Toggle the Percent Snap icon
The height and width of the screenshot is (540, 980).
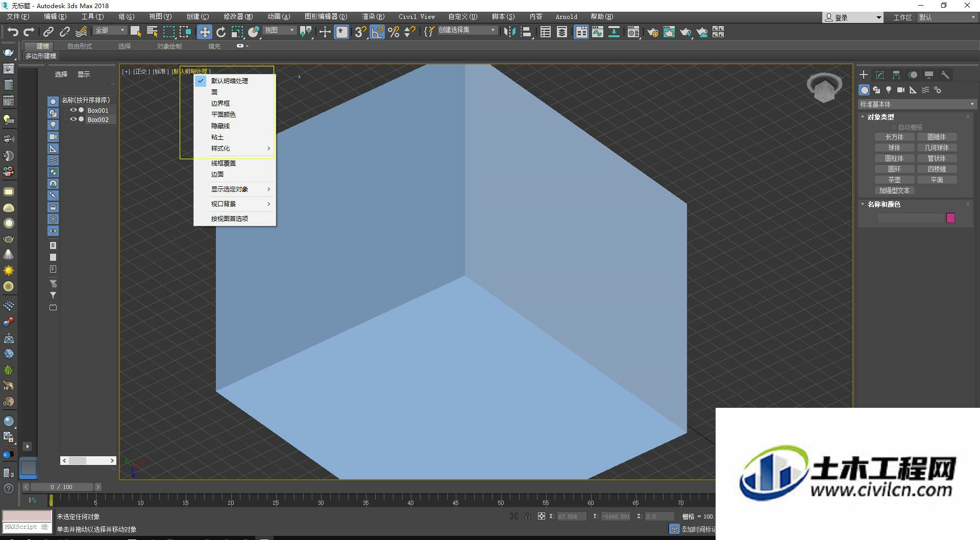click(394, 32)
